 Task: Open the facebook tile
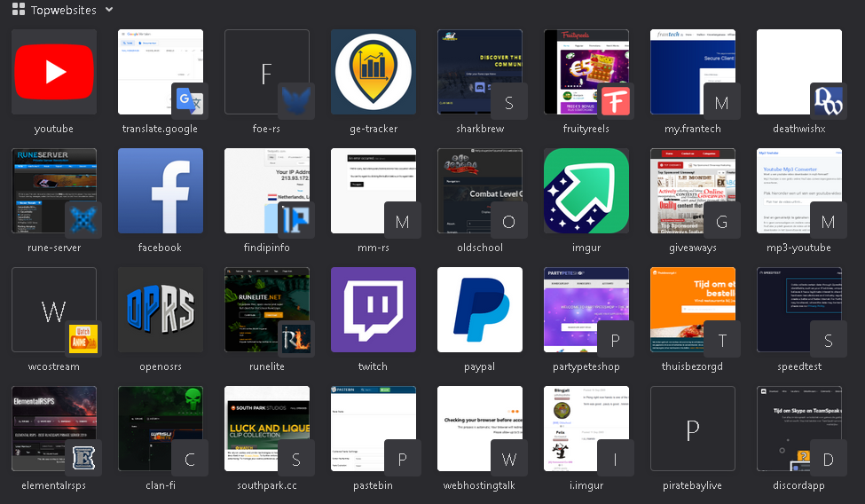pyautogui.click(x=161, y=191)
